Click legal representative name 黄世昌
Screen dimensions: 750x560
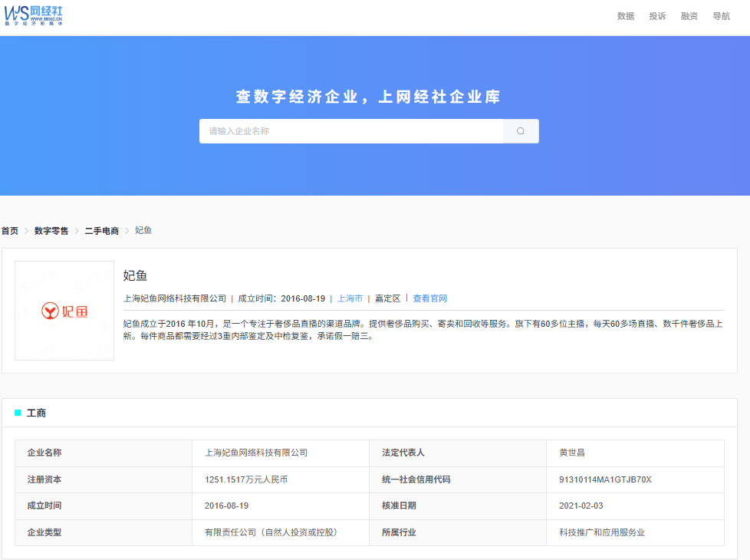[x=572, y=453]
